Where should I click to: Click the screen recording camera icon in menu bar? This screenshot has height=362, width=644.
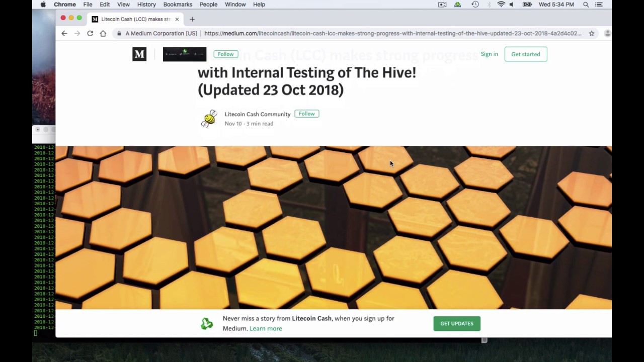pyautogui.click(x=442, y=5)
